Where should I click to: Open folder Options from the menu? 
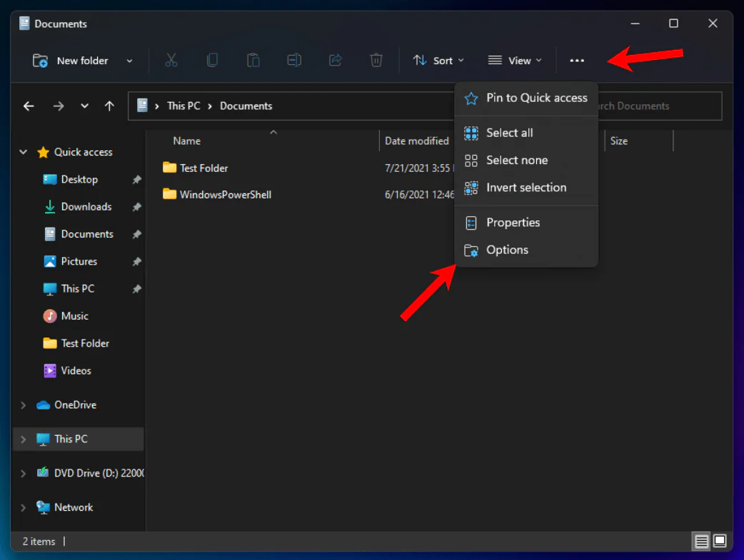[507, 250]
